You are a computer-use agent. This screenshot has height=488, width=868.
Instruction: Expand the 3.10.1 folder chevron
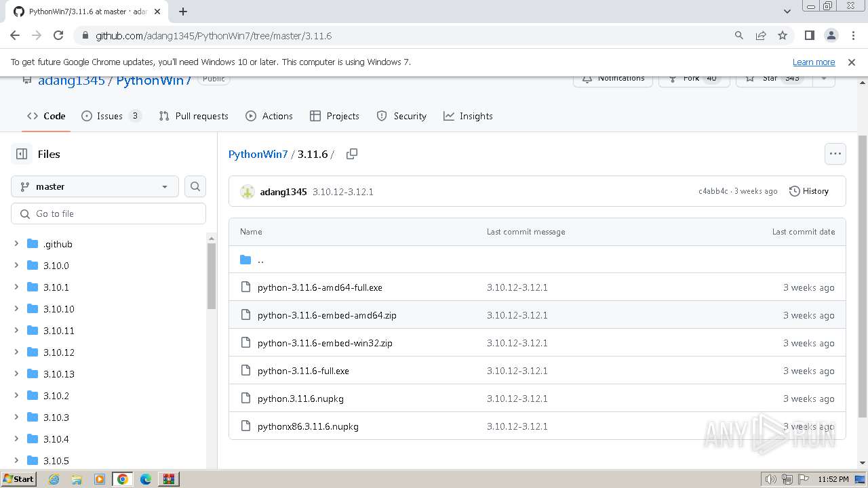(16, 287)
